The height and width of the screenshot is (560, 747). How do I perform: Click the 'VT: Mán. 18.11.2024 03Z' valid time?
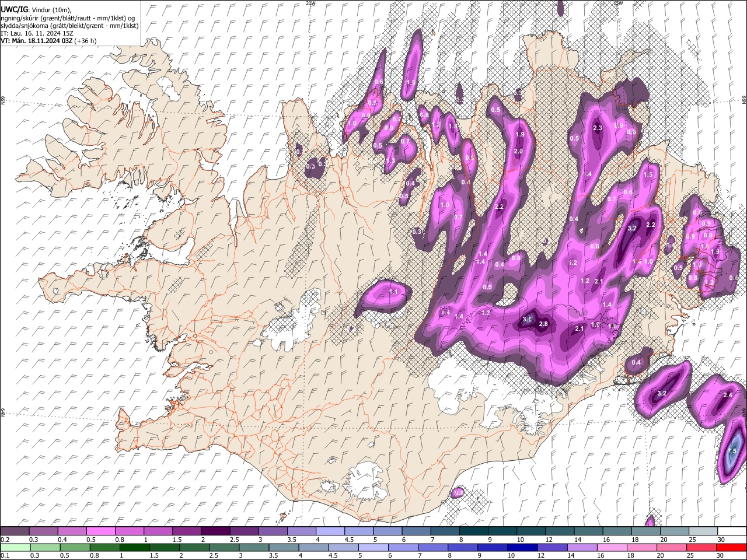coord(37,41)
